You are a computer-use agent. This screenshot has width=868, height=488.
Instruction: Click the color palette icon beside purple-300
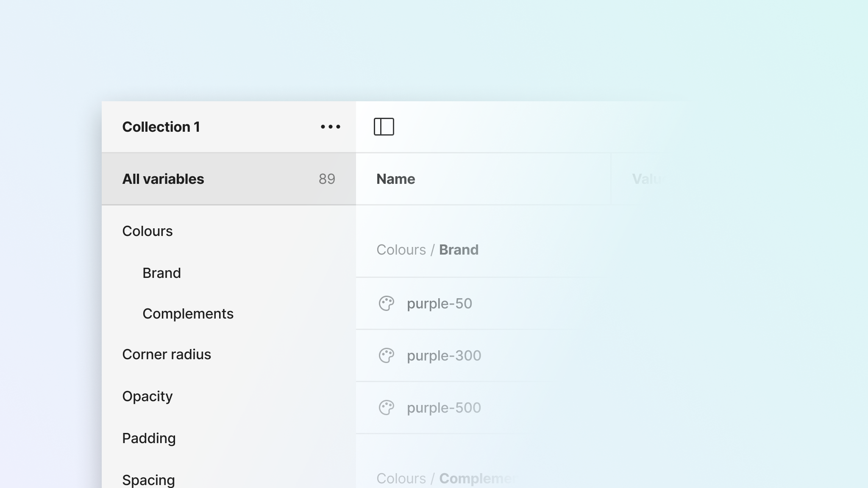point(386,355)
